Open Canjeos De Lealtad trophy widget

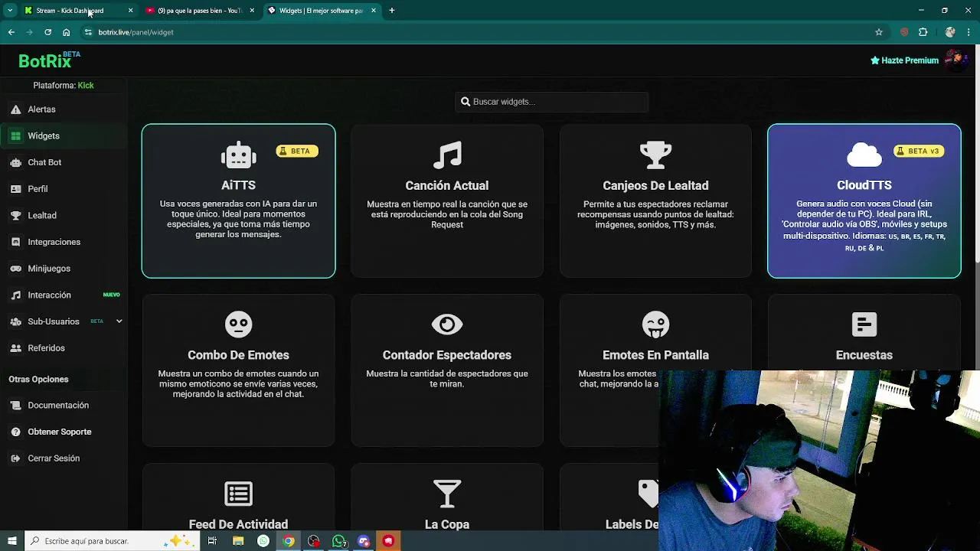pos(655,201)
